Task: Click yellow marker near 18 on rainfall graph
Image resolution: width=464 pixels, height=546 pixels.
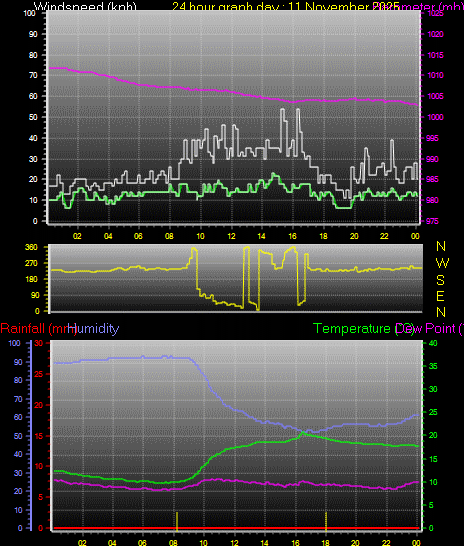Action: click(x=326, y=522)
